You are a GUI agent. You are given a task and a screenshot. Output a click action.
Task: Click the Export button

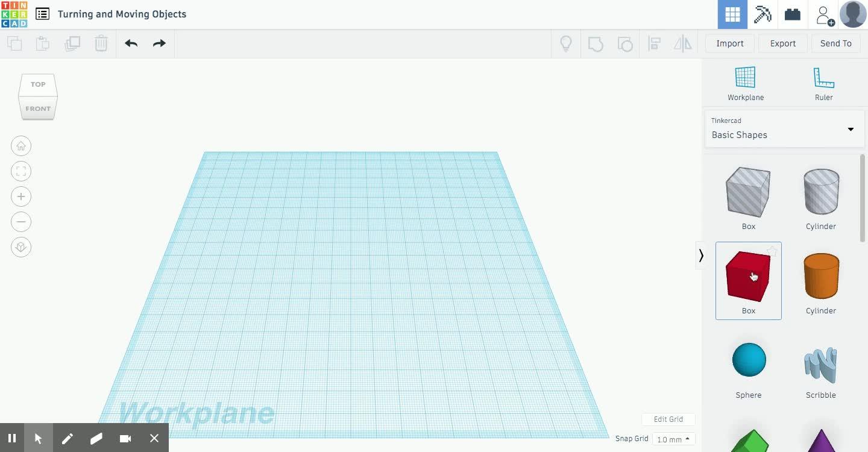coord(783,43)
